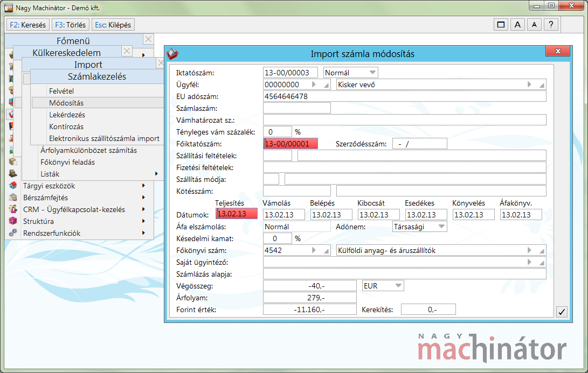
Task: Open help with the question mark button
Action: pyautogui.click(x=550, y=25)
